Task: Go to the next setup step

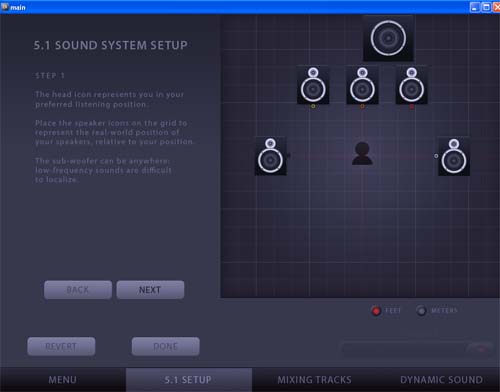Action: click(x=150, y=290)
